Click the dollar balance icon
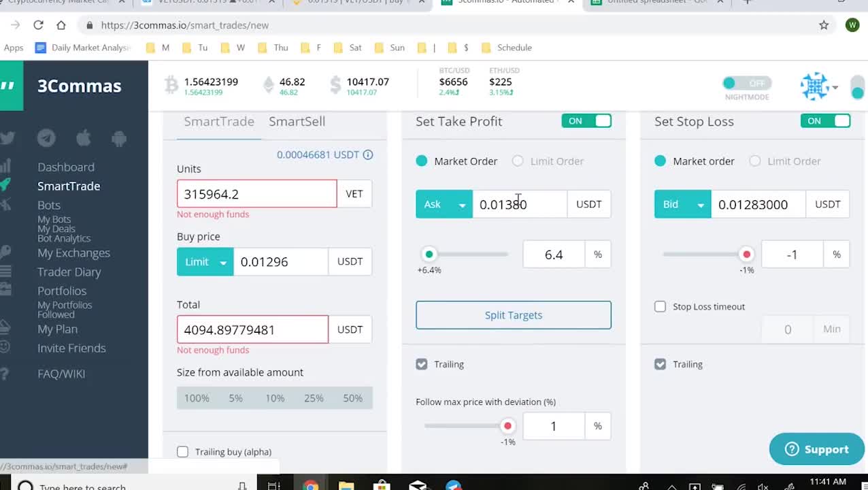Image resolution: width=868 pixels, height=490 pixels. pyautogui.click(x=335, y=85)
